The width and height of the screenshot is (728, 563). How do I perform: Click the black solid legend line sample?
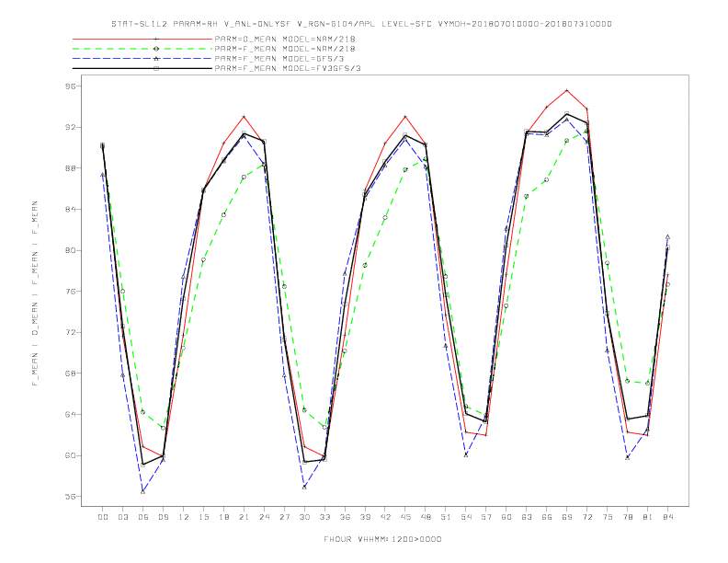coord(142,68)
